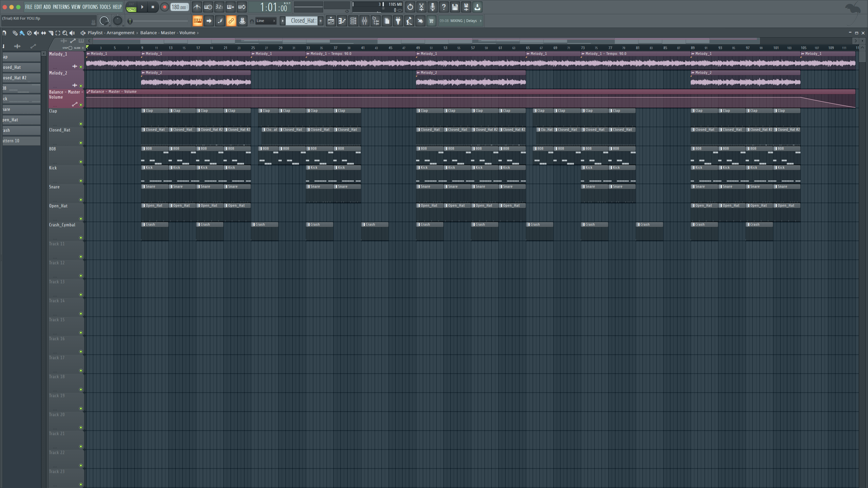This screenshot has width=868, height=488.
Task: Toggle the STEP editing checkbox
Action: point(70,48)
